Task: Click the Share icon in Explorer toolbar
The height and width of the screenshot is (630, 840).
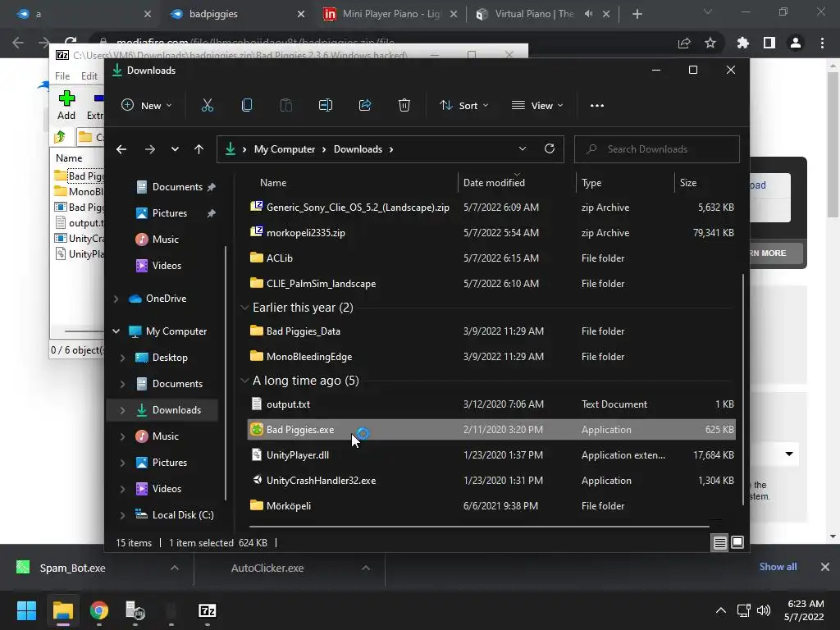Action: click(x=365, y=106)
